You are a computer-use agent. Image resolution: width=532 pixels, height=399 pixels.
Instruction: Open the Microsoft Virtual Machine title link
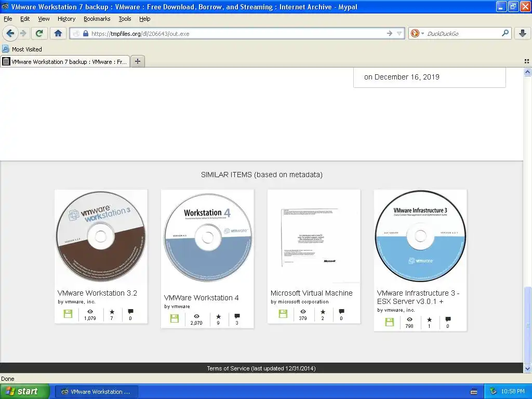pyautogui.click(x=312, y=293)
